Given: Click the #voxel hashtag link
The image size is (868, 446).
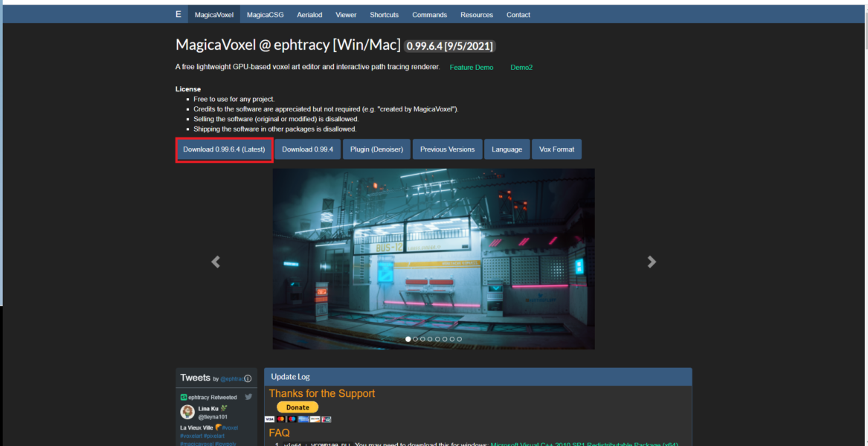Looking at the screenshot, I should (230, 427).
